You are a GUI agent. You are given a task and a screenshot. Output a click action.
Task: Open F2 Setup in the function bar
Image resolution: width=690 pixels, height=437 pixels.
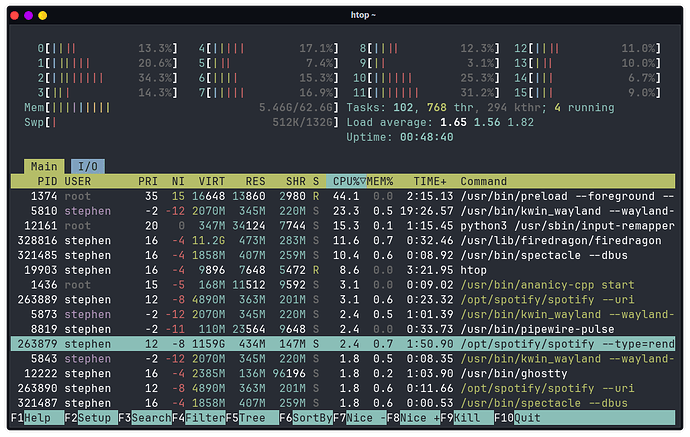click(x=91, y=418)
